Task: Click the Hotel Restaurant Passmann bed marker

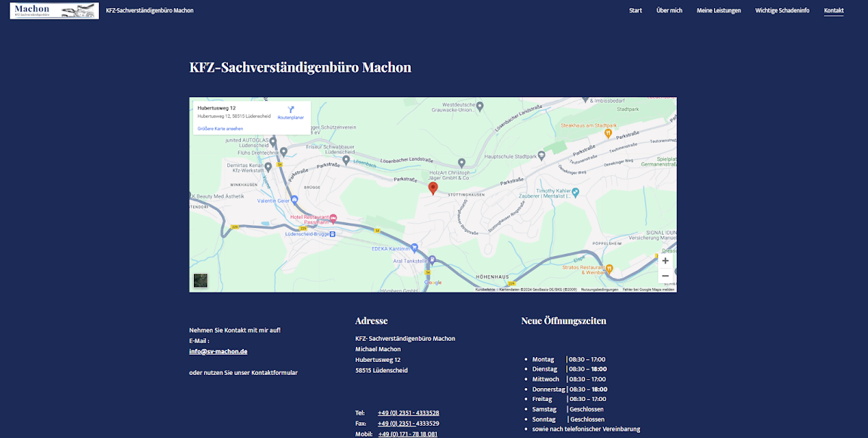Action: [x=333, y=218]
